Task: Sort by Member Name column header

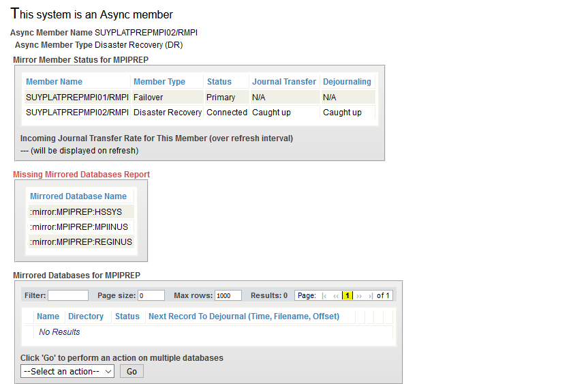Action: point(54,81)
